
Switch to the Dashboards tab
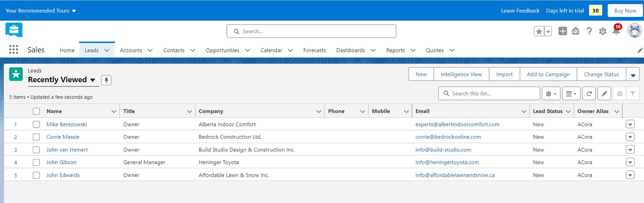click(350, 50)
